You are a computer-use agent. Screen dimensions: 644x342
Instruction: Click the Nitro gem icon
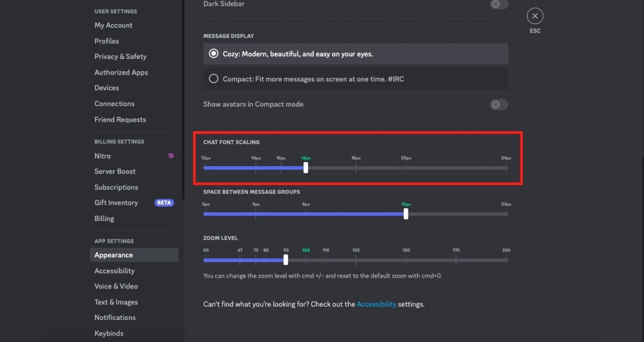pos(170,155)
